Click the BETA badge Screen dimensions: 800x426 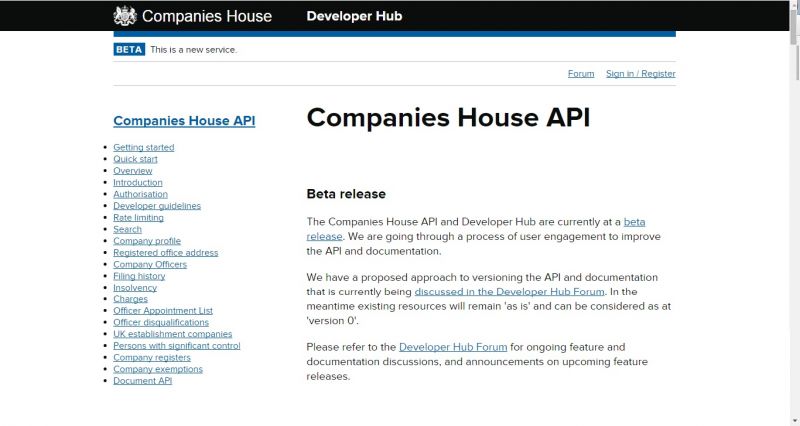tap(129, 49)
